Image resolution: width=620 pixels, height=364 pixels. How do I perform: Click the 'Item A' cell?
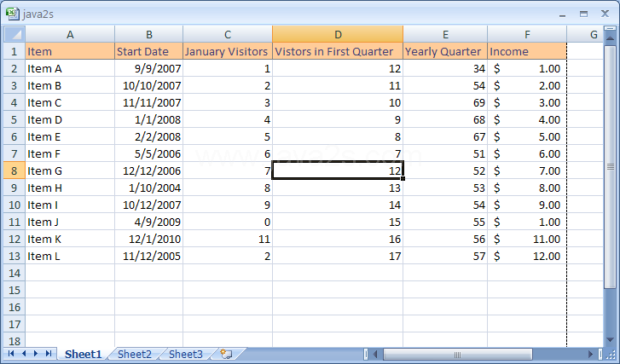pos(70,68)
